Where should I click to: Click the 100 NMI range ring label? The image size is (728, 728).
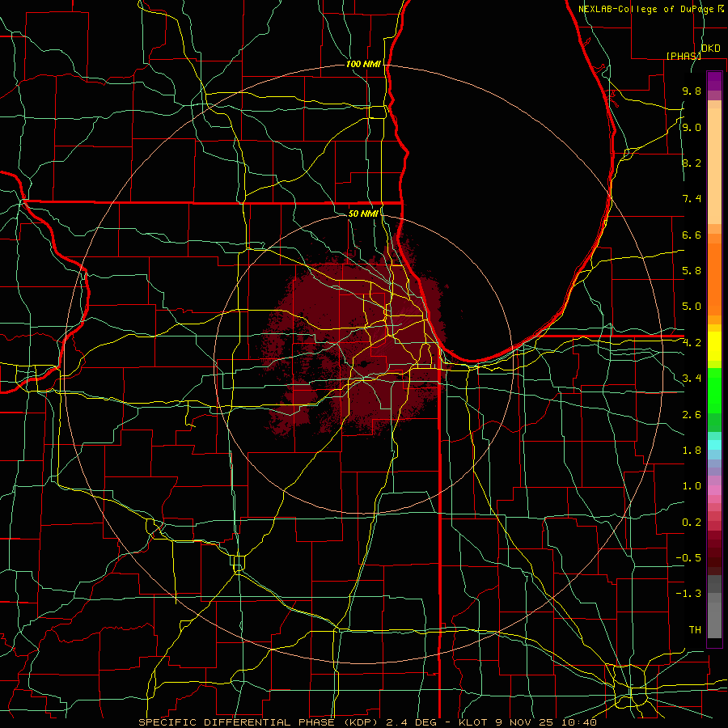click(363, 64)
